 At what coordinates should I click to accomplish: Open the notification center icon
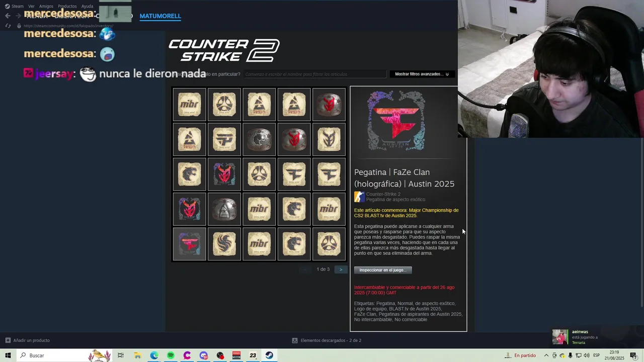tap(633, 355)
